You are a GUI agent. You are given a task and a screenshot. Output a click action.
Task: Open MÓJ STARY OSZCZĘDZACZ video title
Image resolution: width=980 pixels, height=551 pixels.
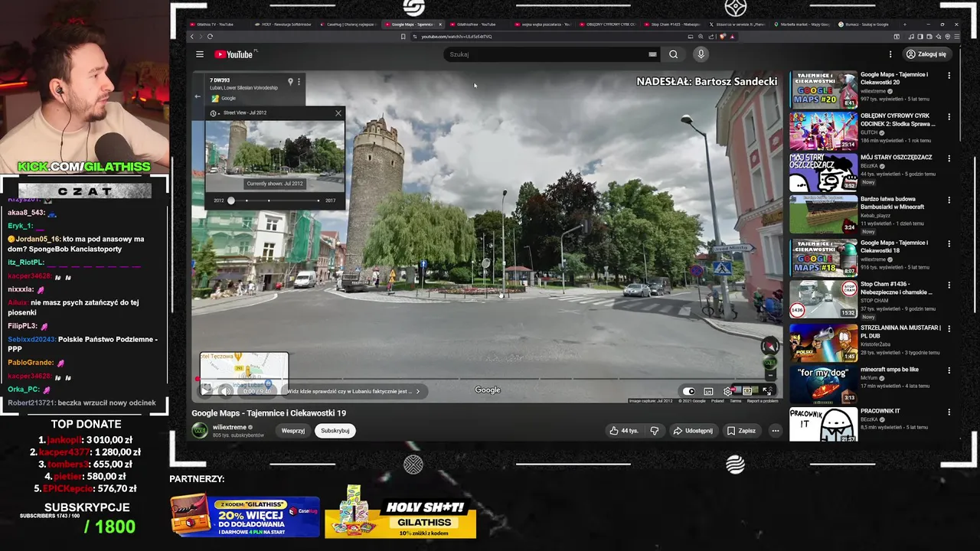coord(896,157)
